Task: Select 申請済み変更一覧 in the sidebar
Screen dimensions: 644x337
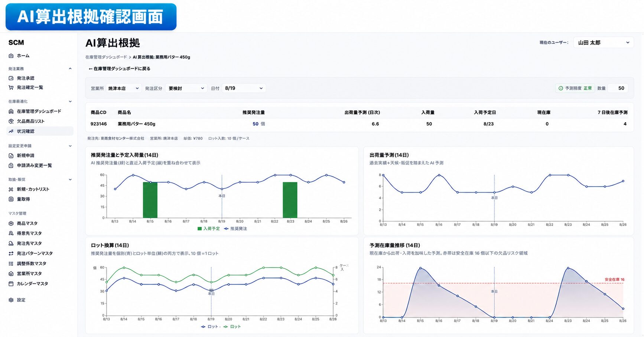Action: click(35, 166)
